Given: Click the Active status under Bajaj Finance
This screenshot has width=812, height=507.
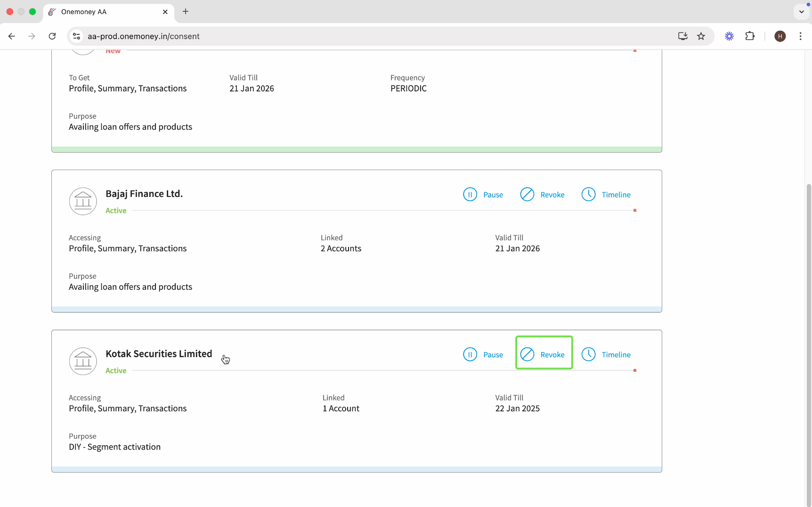Looking at the screenshot, I should tap(116, 211).
